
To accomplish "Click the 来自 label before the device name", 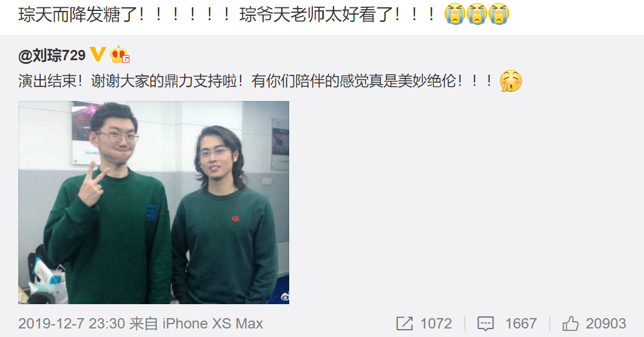I will pyautogui.click(x=144, y=324).
